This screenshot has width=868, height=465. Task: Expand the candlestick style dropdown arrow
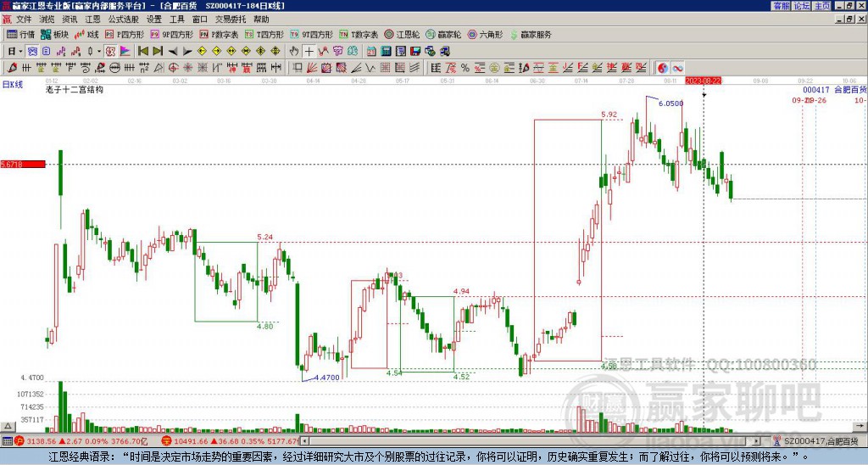pos(99,52)
